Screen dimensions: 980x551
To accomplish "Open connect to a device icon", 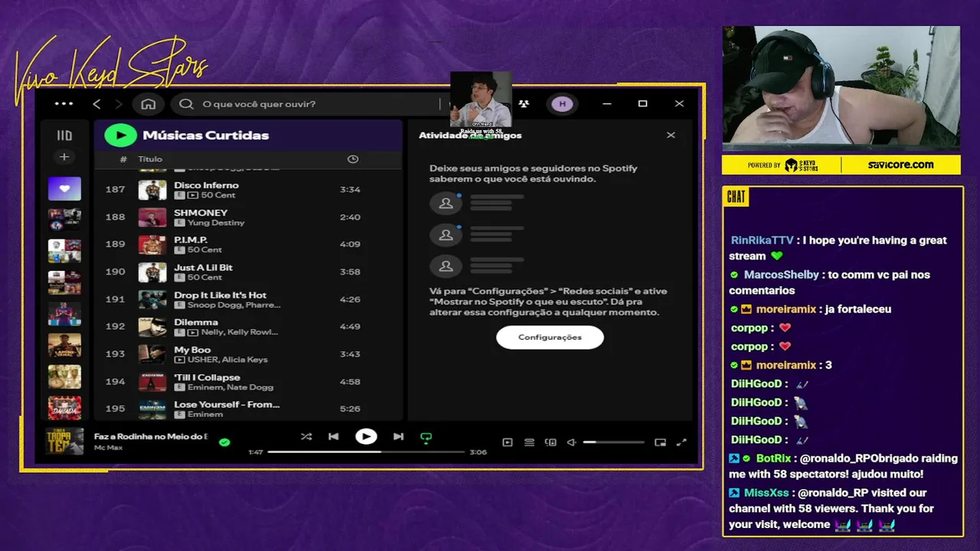I will pyautogui.click(x=550, y=442).
